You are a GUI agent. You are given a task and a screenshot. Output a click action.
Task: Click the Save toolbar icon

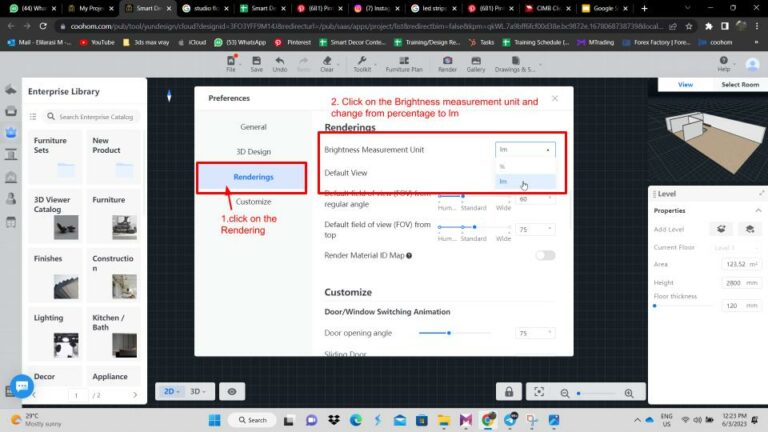[256, 64]
